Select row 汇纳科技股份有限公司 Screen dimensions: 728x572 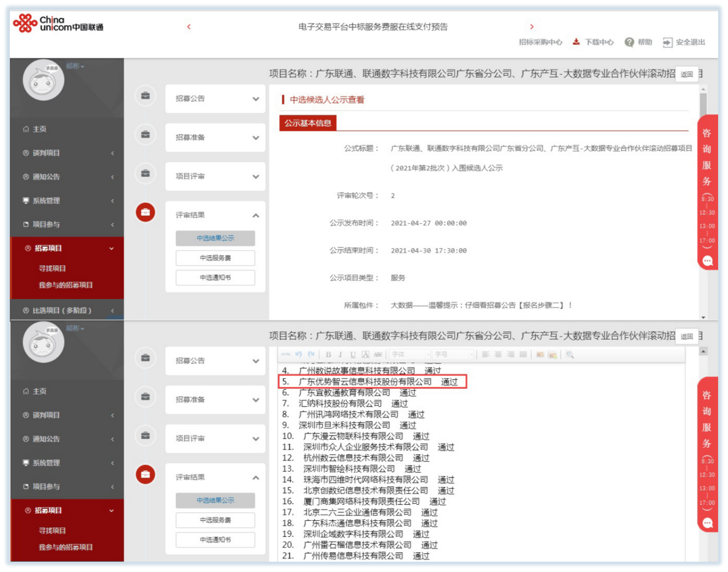coord(345,404)
